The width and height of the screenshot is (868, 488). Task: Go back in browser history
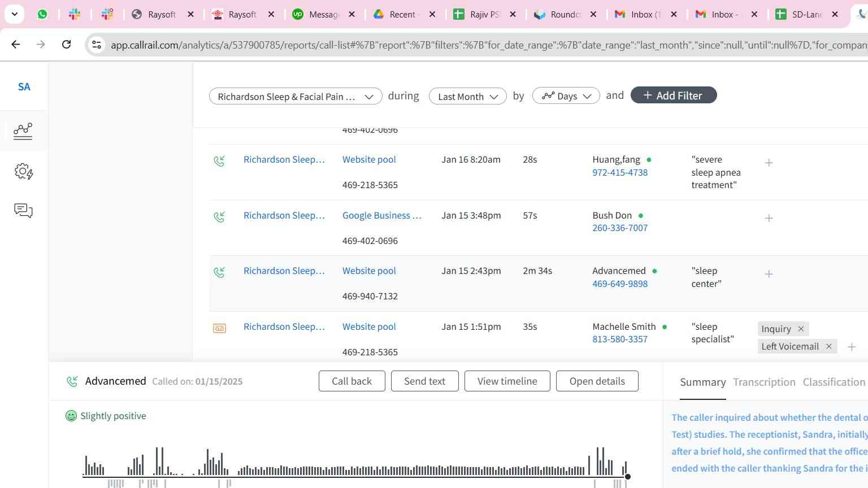tap(16, 44)
